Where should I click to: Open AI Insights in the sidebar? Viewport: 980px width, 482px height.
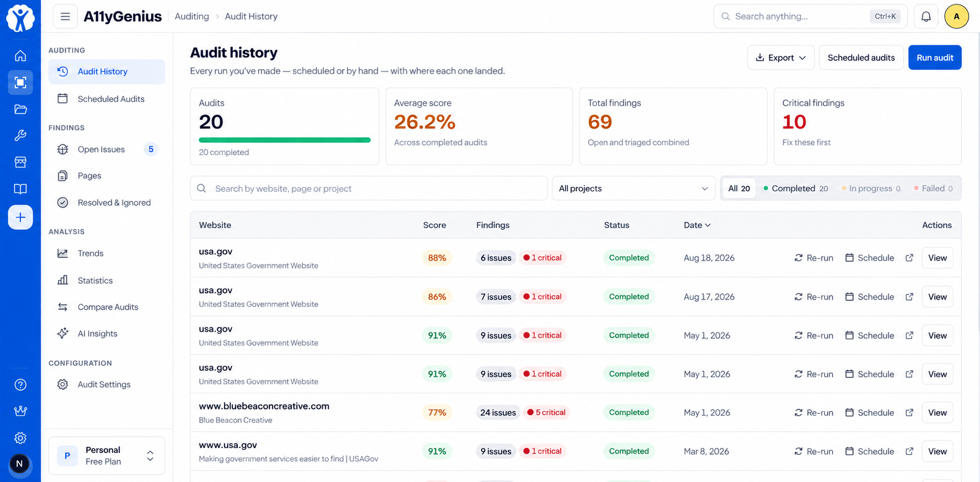107,333
